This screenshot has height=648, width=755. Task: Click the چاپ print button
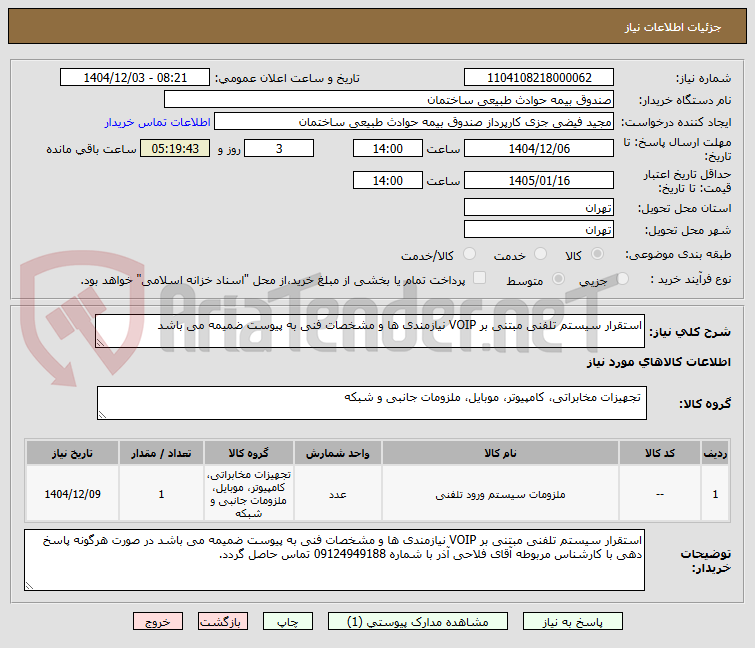click(x=287, y=622)
